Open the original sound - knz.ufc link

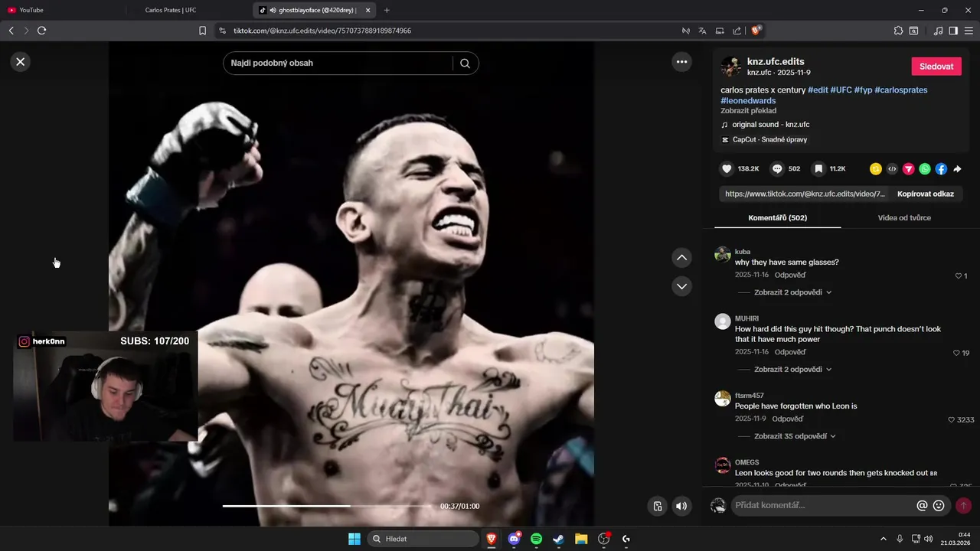coord(770,125)
